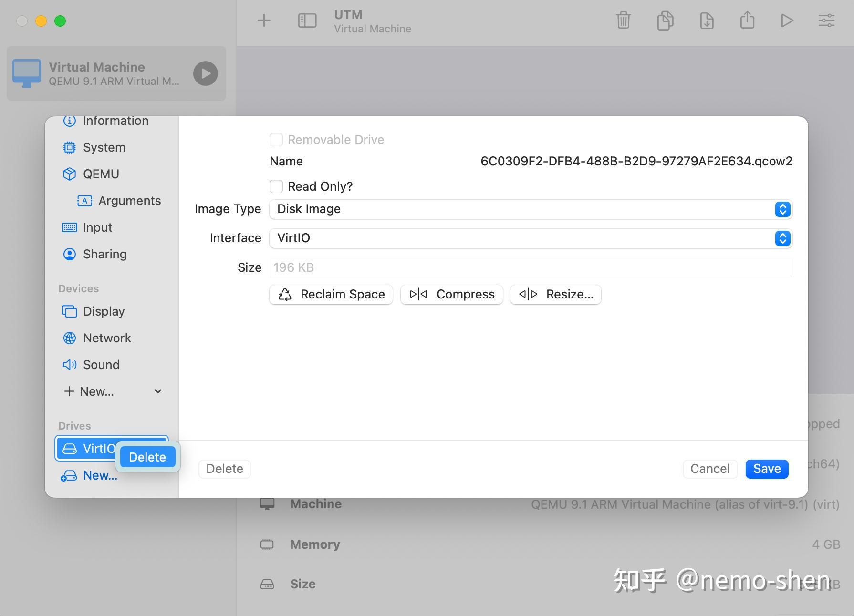The height and width of the screenshot is (616, 854).
Task: Open the Image Type dropdown
Action: click(782, 209)
